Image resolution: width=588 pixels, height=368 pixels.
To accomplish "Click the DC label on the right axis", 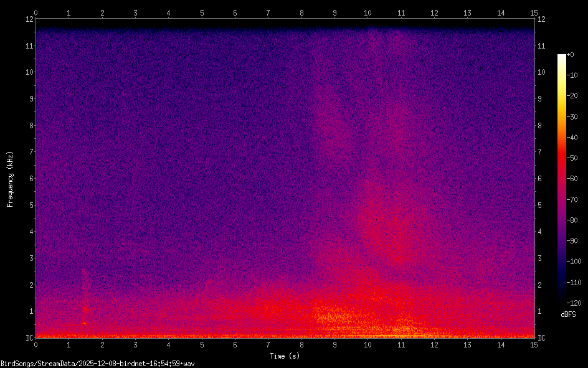I will click(542, 338).
